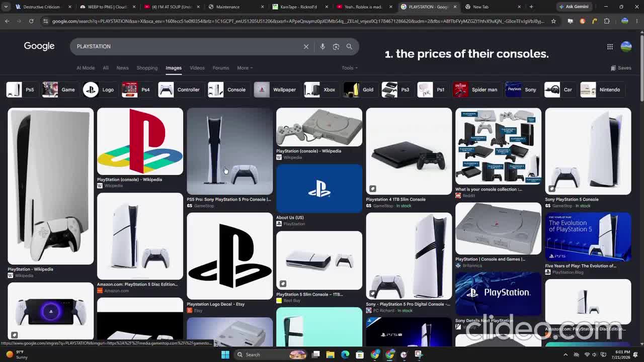Viewport: 644px width, 362px height.
Task: Open a new browser tab with plus icon
Action: click(531, 7)
